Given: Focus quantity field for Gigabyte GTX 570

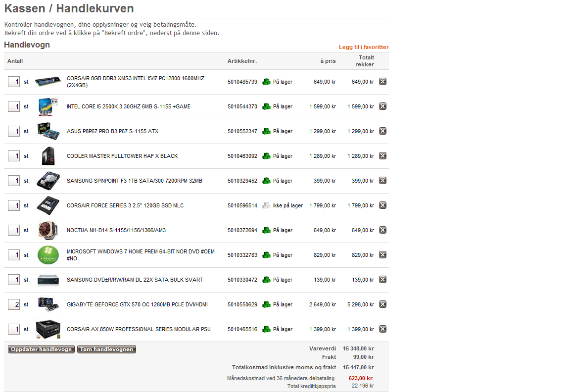Looking at the screenshot, I should pyautogui.click(x=14, y=304).
